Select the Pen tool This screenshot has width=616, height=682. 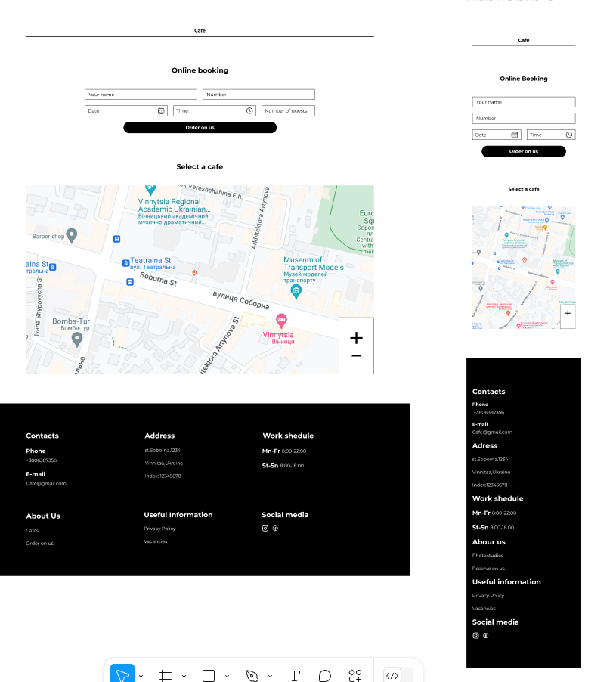252,676
